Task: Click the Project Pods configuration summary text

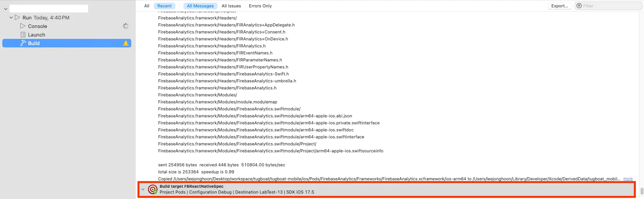Action: (237, 192)
